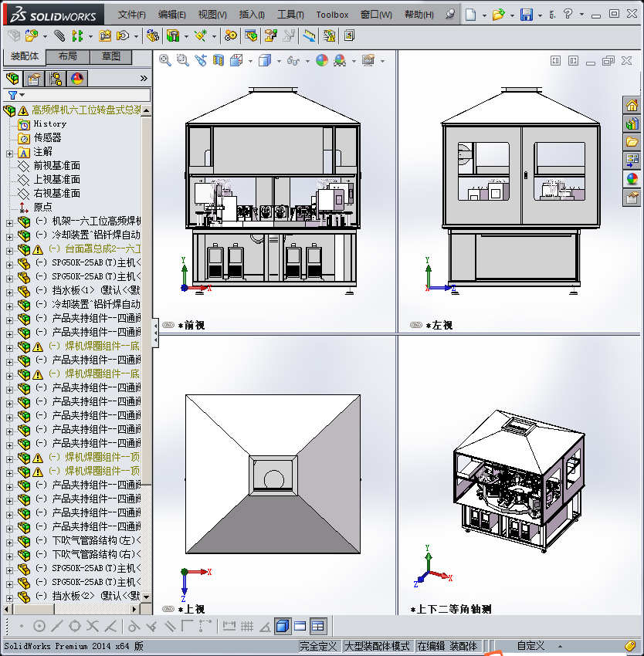
Task: Click the Open folder icon in title bar
Action: click(498, 15)
